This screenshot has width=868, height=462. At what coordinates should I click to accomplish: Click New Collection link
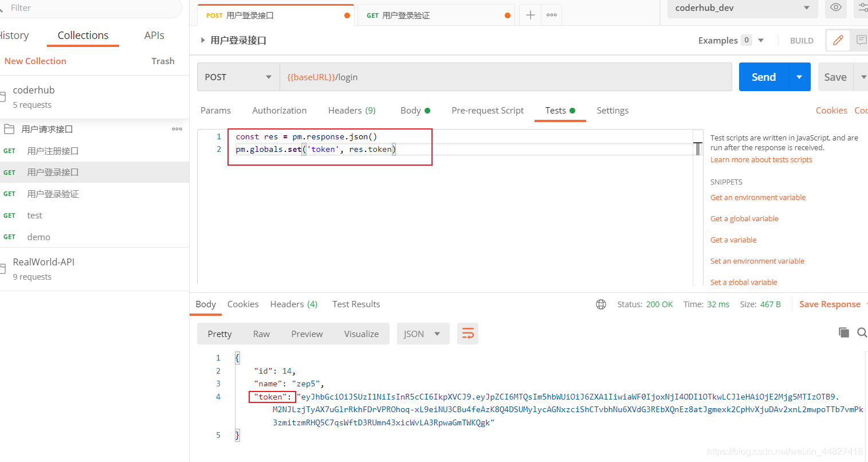click(35, 61)
